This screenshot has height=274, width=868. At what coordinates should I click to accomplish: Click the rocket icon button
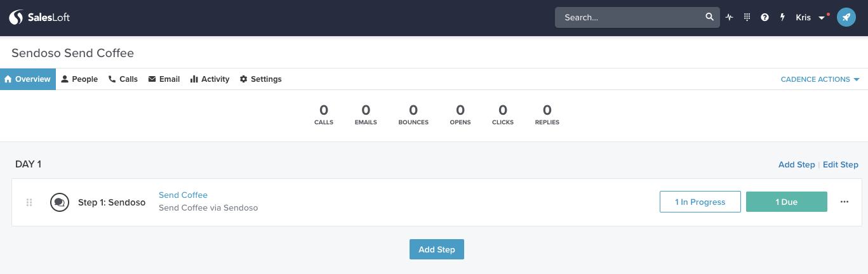click(846, 18)
